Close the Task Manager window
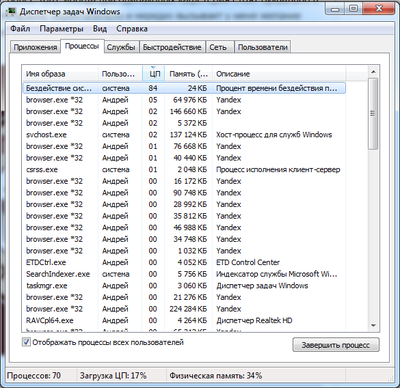400x388 pixels. 379,9
